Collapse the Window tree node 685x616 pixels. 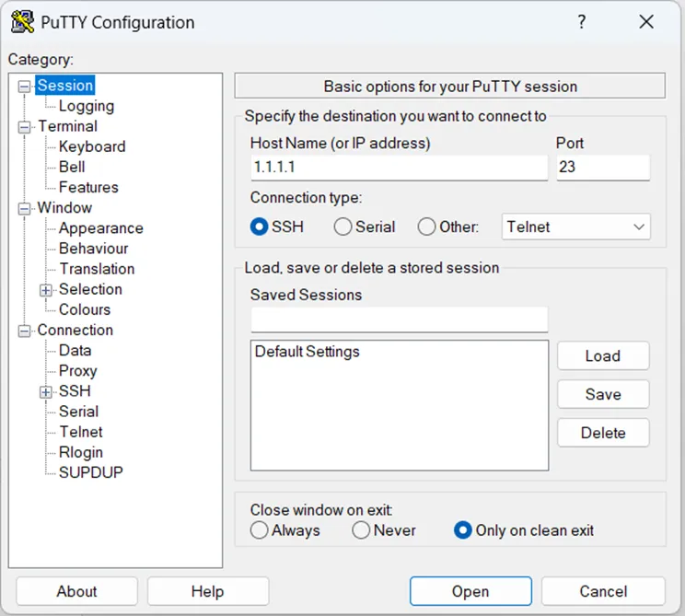point(24,208)
